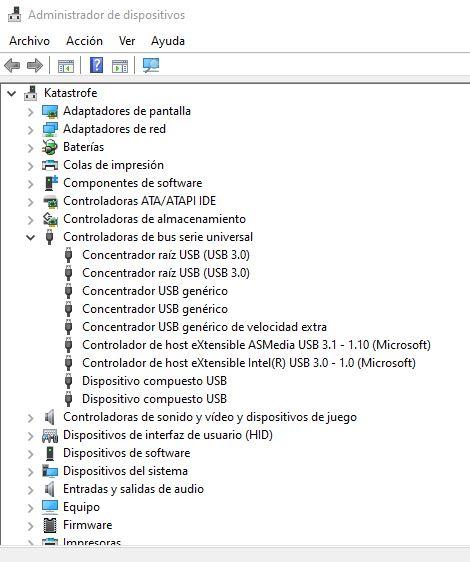The image size is (470, 562).
Task: Select the first Dispositivo compuesto USB
Action: [155, 381]
